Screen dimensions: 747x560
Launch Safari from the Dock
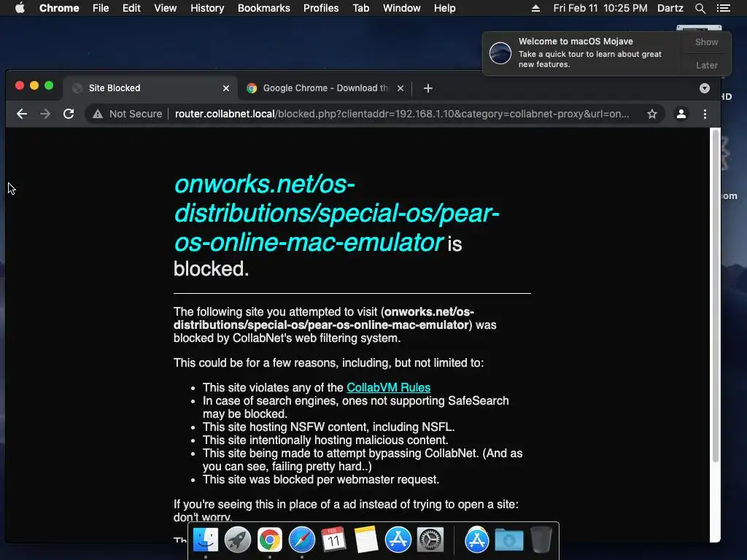[x=301, y=540]
